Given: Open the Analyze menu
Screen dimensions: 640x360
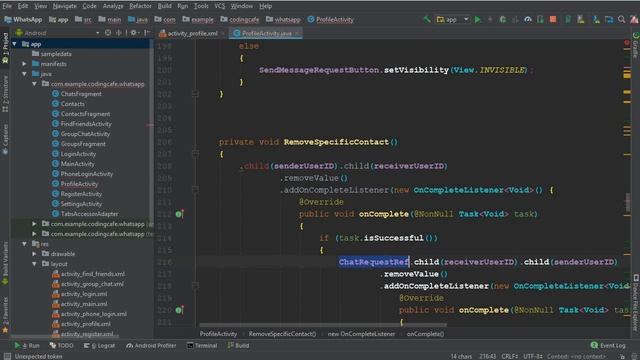Looking at the screenshot, I should 113,6.
